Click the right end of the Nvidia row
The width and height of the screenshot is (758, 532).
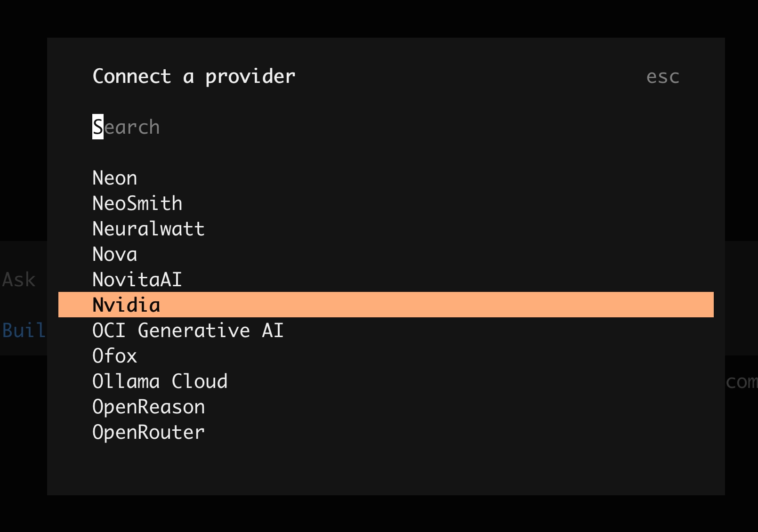pos(697,305)
